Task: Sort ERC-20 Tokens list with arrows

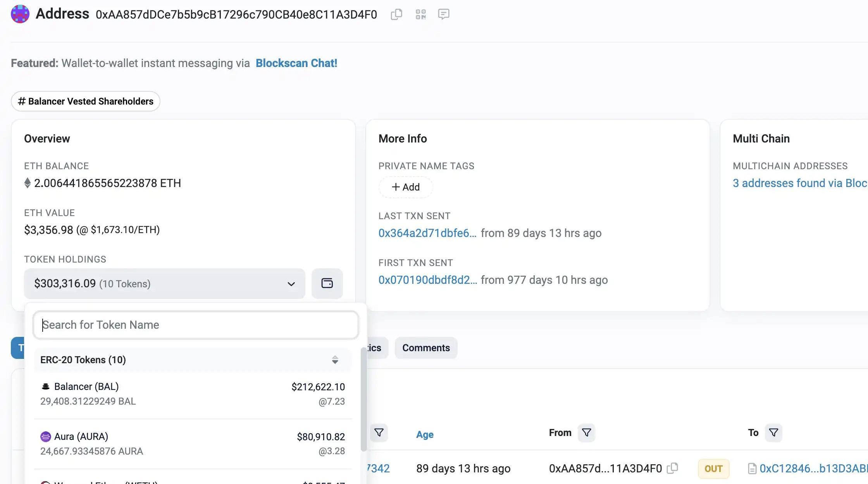Action: click(335, 360)
